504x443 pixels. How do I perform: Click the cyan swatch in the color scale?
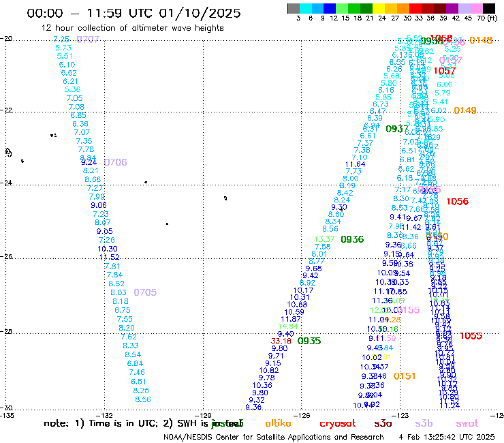(x=306, y=8)
